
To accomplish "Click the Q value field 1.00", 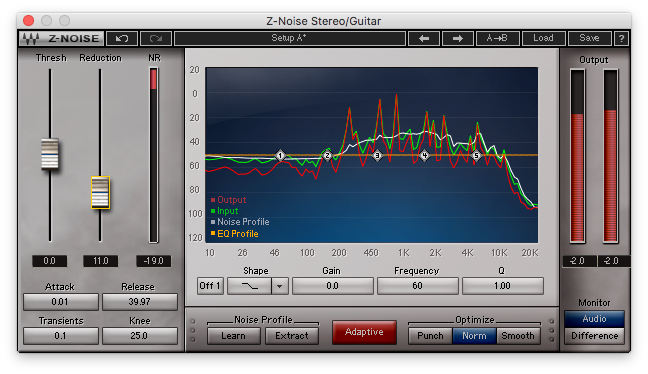I will 503,286.
